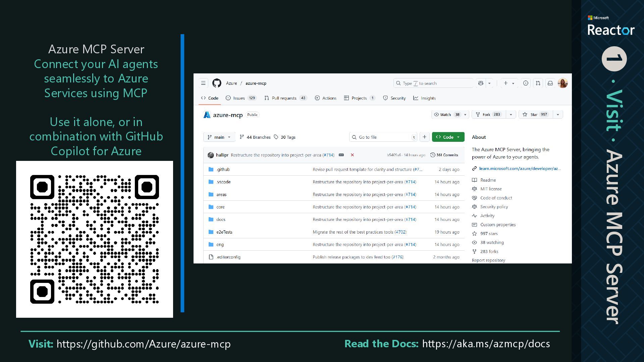Open the notifications inbox icon
Viewport: 644px width, 362px height.
coord(550,83)
